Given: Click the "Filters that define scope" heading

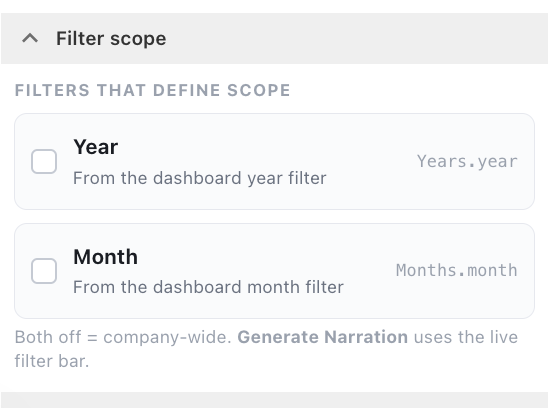Looking at the screenshot, I should coord(153,90).
